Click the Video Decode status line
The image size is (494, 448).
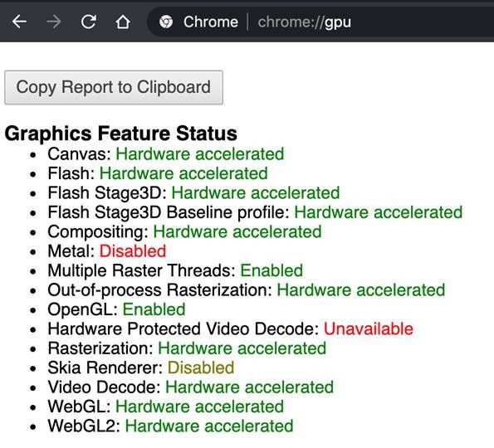(x=191, y=387)
